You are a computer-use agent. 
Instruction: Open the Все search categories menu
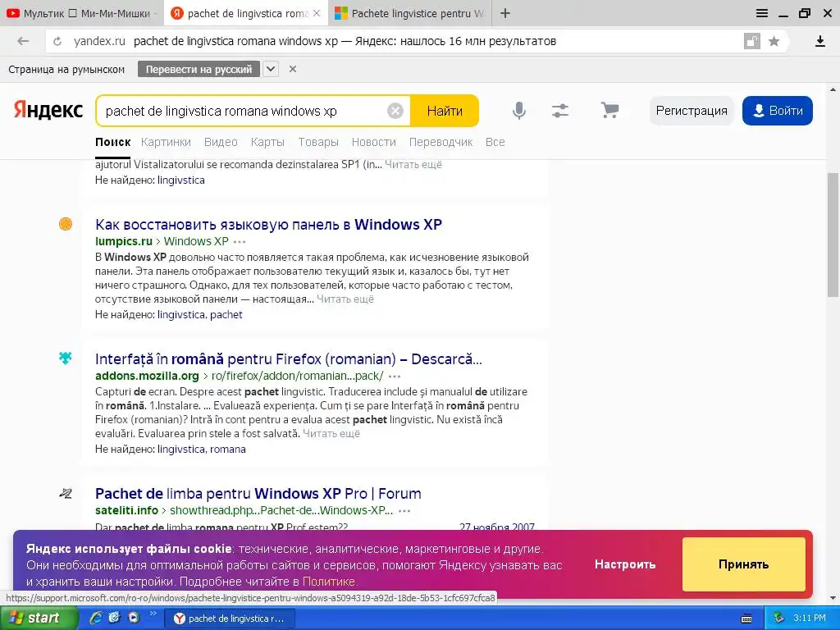[495, 142]
